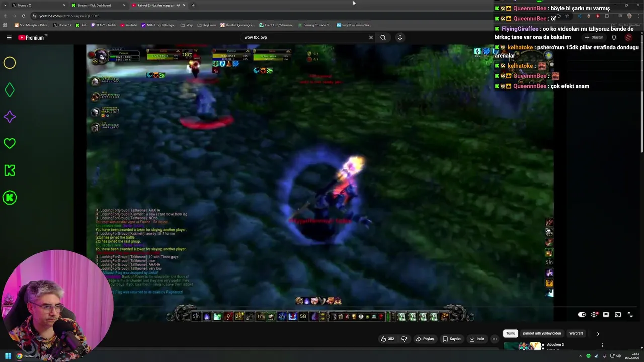Image resolution: width=644 pixels, height=362 pixels.
Task: Cast video with Play on TV icon
Action: [618, 314]
